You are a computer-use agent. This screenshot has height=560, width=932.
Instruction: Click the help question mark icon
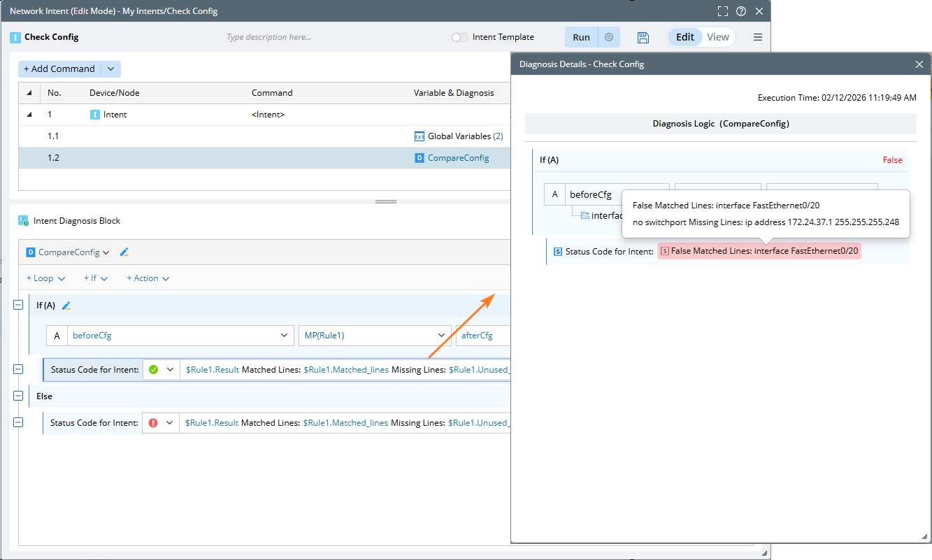click(741, 11)
